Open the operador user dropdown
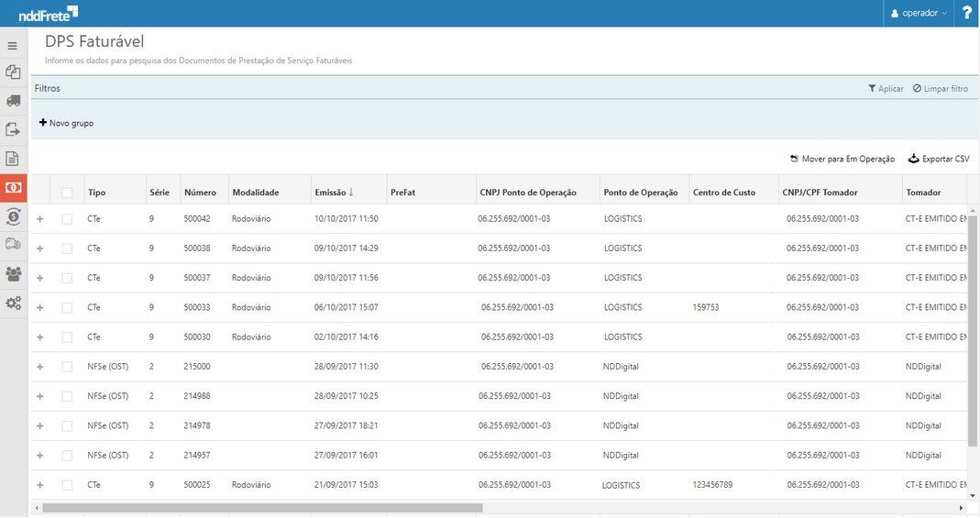 pos(919,14)
